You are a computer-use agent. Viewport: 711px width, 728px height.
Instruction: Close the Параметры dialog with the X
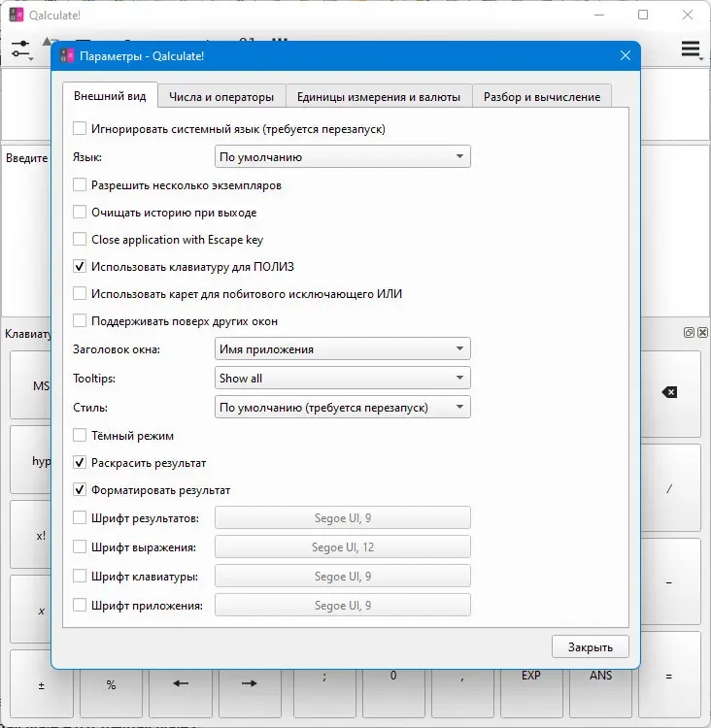(625, 55)
